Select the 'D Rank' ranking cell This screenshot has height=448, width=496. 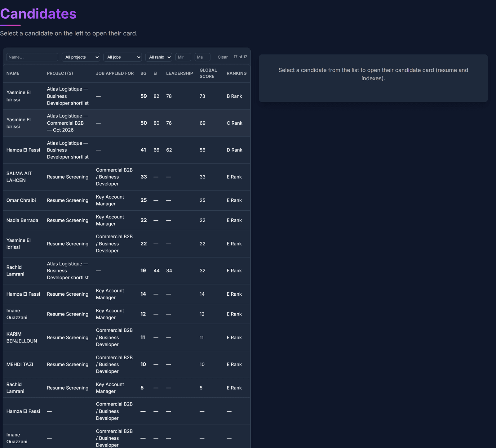point(235,150)
